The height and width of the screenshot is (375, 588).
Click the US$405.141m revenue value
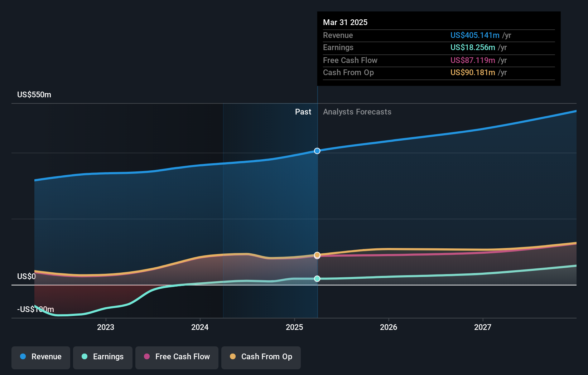coord(475,35)
